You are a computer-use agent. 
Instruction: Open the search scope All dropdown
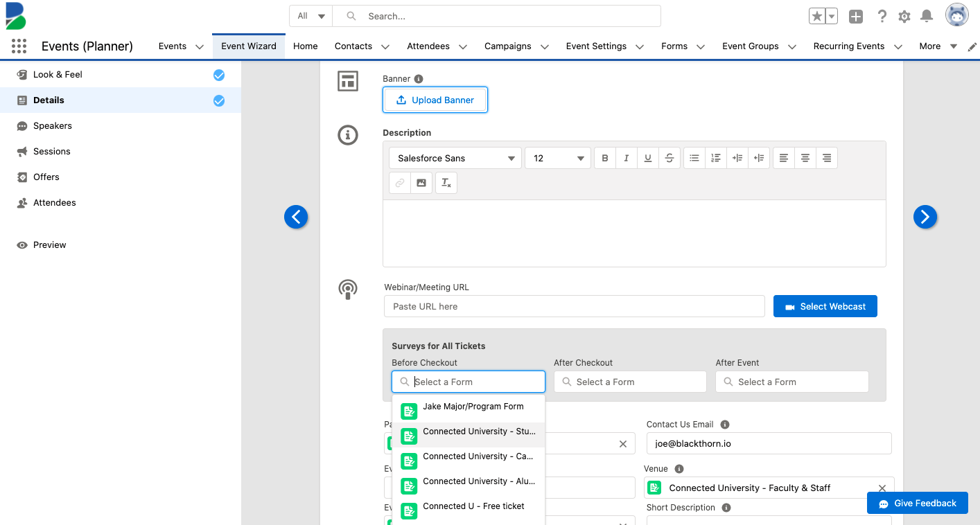pos(311,16)
